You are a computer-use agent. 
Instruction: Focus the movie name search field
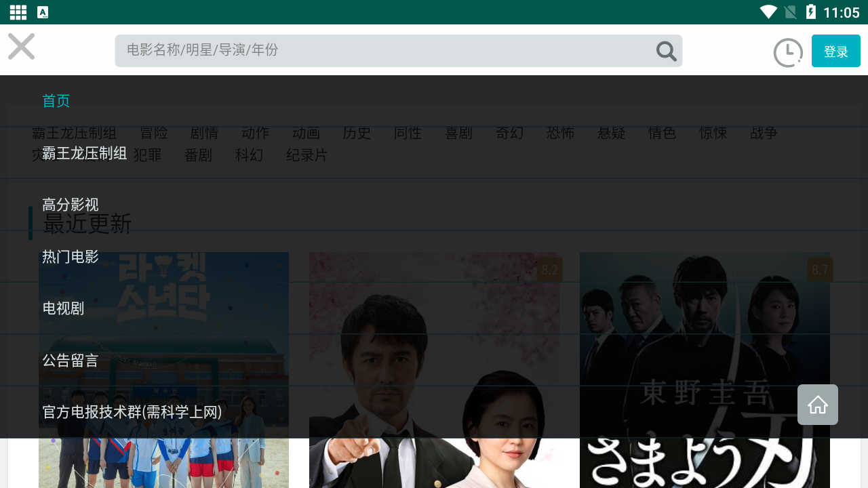click(399, 51)
